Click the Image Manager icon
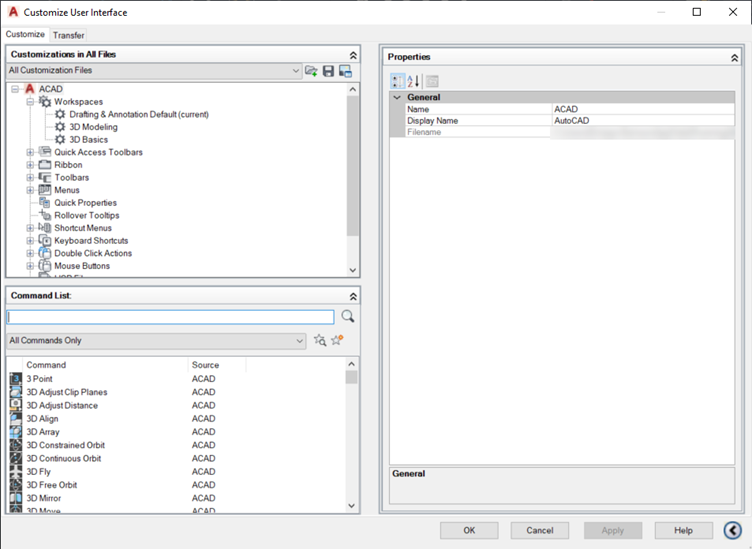The image size is (752, 549). click(345, 71)
